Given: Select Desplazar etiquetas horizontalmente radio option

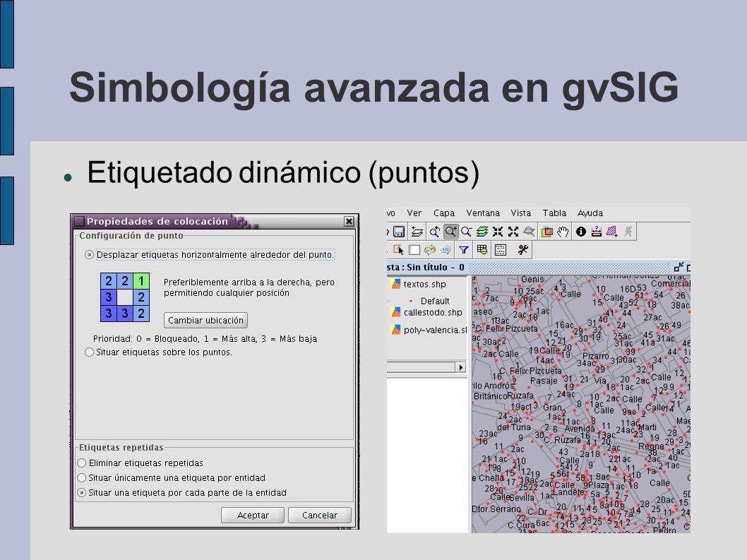Looking at the screenshot, I should coord(89,255).
